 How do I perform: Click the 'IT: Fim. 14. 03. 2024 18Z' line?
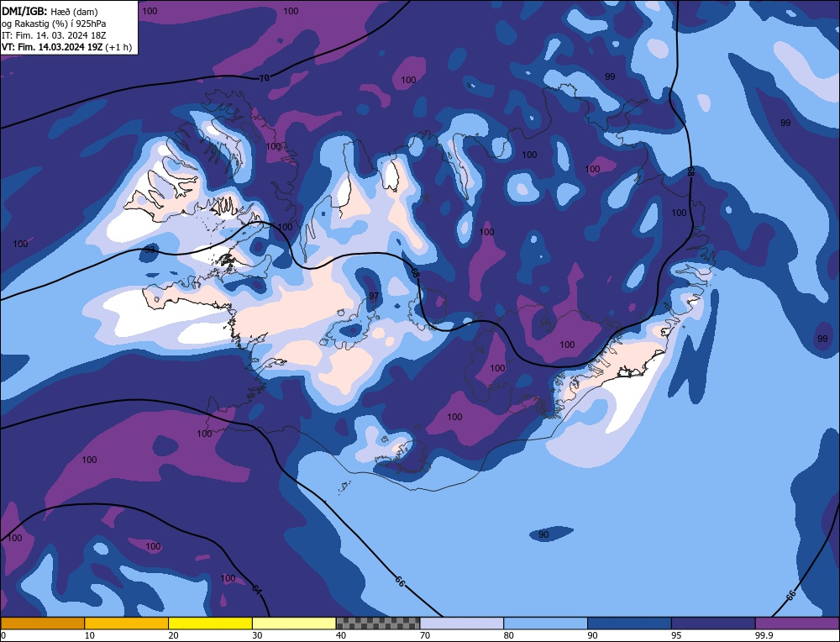[x=54, y=34]
